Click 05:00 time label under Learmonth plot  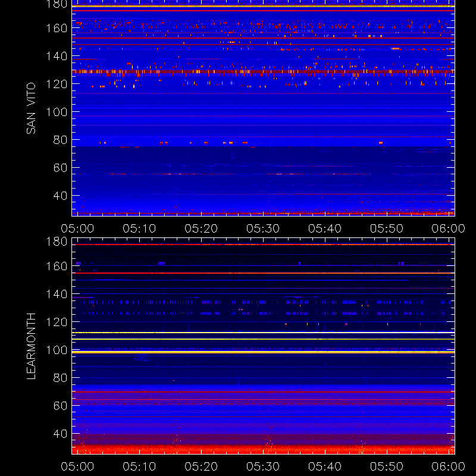77,466
